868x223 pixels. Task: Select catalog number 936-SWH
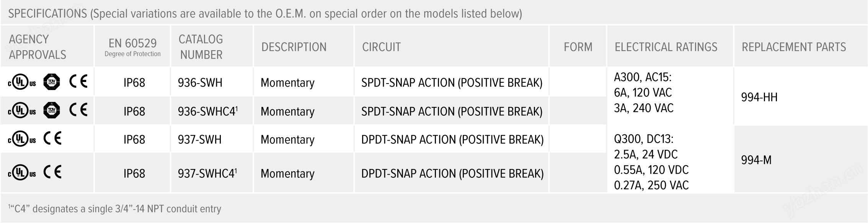(200, 83)
